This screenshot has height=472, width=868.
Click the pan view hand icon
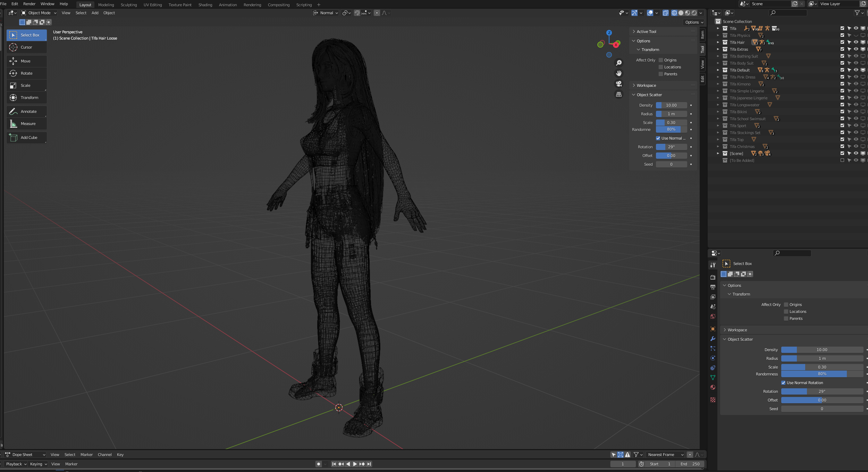619,73
